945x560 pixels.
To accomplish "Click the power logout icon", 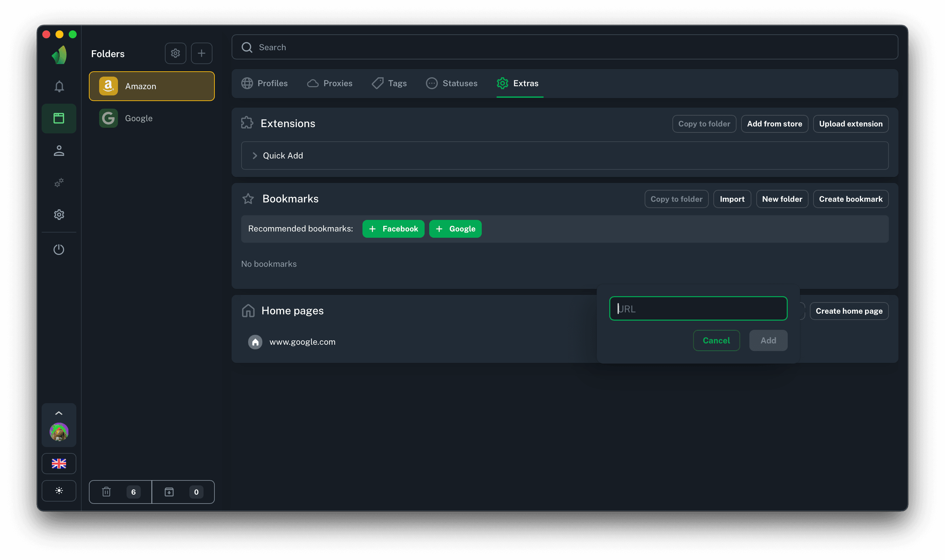I will (x=59, y=249).
